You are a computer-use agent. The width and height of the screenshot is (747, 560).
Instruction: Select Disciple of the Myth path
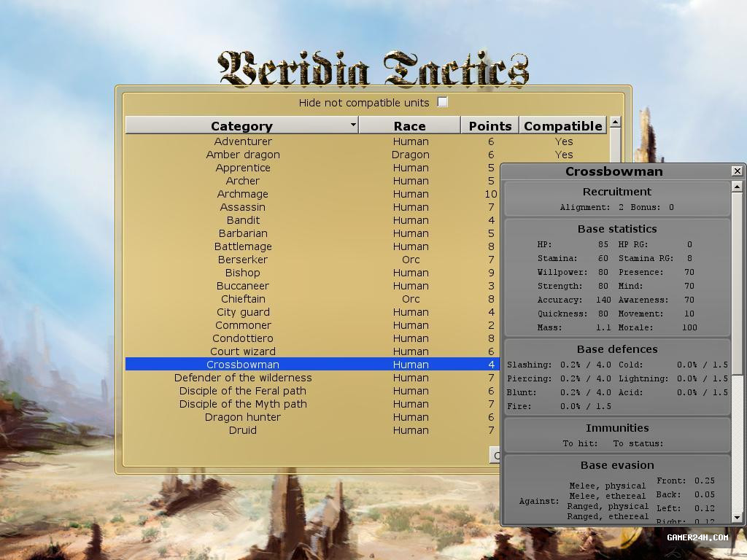pyautogui.click(x=312, y=404)
